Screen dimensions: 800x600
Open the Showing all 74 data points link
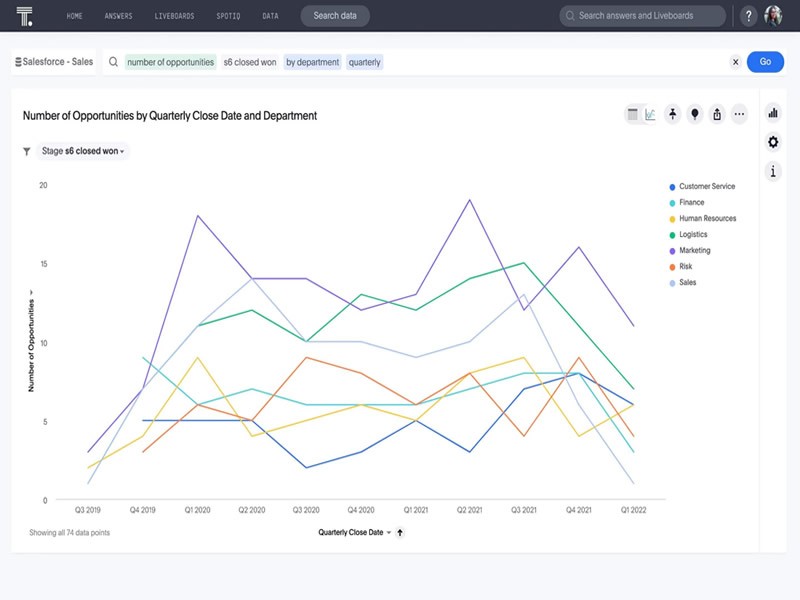68,532
